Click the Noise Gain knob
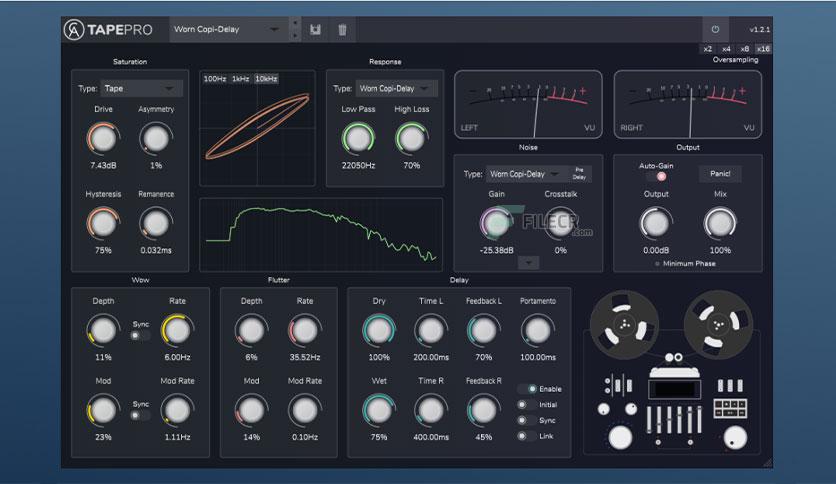 coord(496,223)
